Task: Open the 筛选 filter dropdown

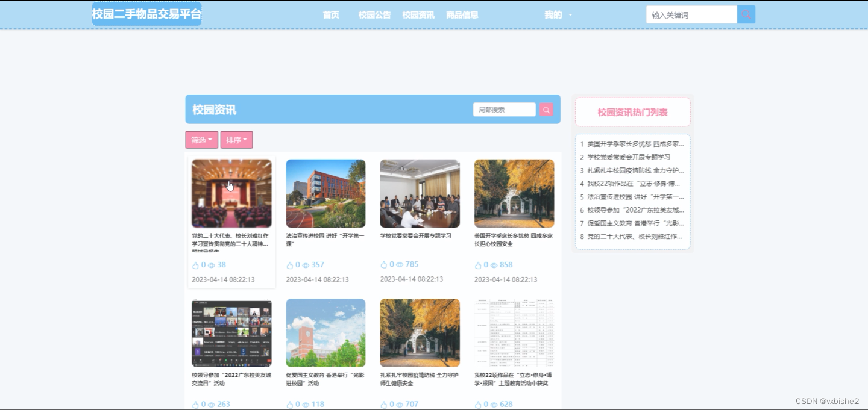Action: click(202, 140)
